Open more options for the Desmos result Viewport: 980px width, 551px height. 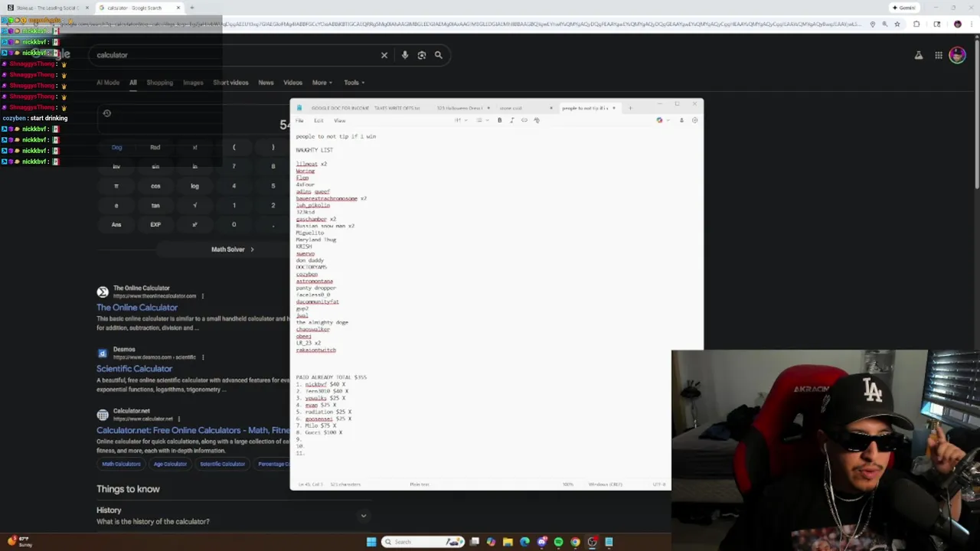click(203, 357)
